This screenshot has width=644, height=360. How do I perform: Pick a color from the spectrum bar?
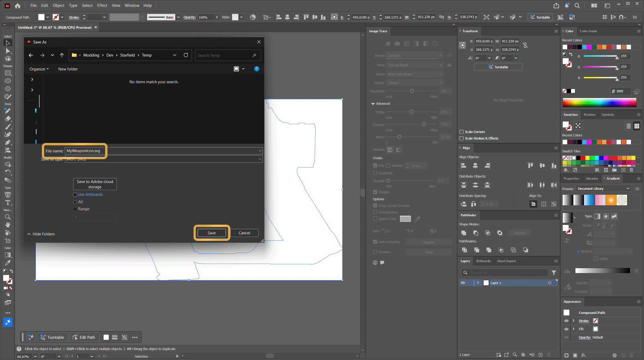click(599, 102)
